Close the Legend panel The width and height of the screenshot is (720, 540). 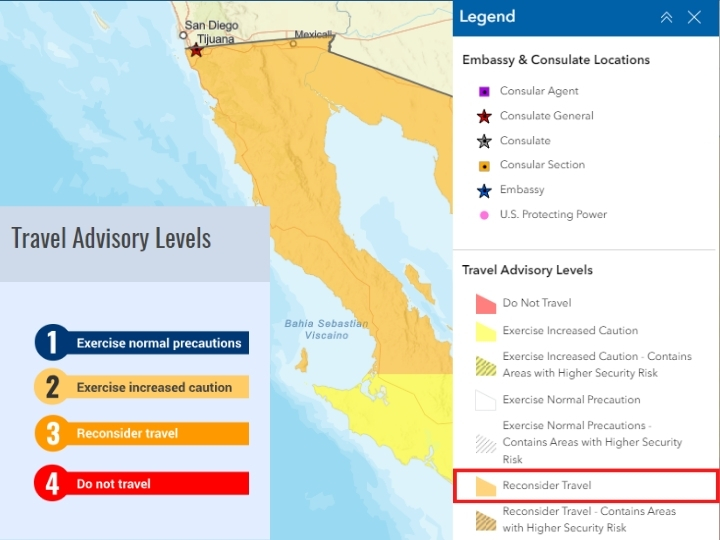(x=694, y=17)
